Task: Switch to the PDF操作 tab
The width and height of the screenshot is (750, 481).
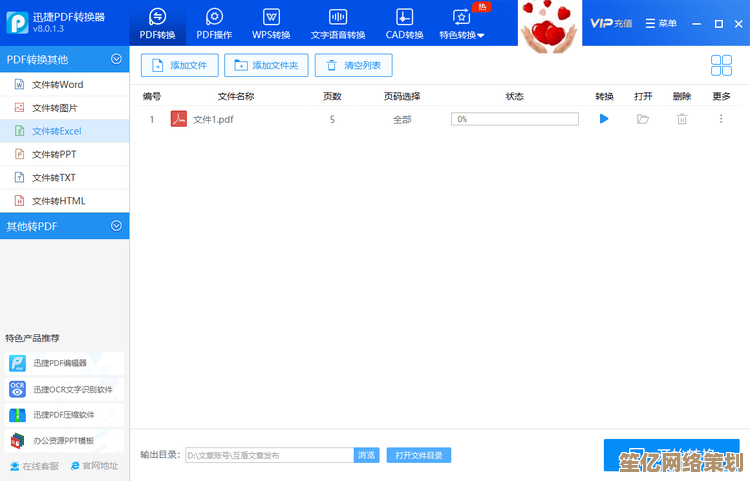Action: coord(214,23)
